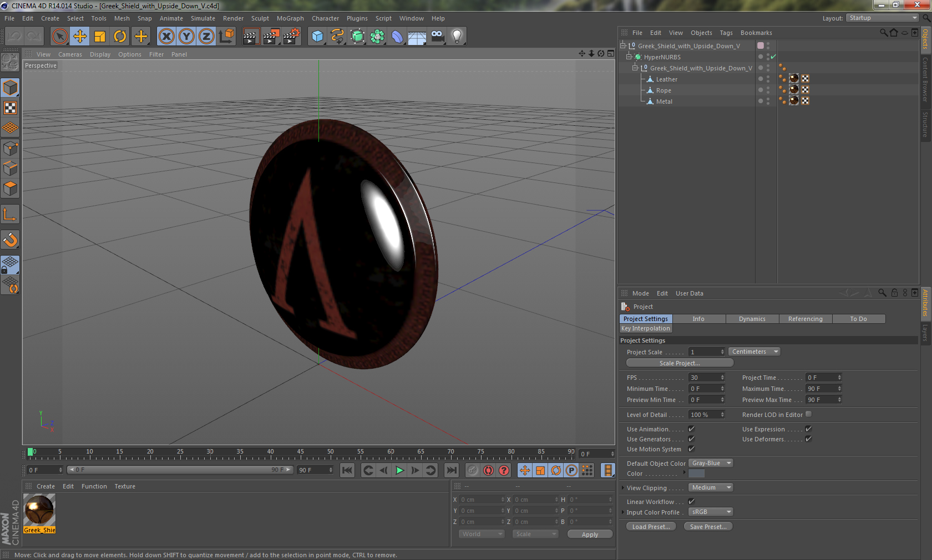
Task: Open the Scale mode dropdown
Action: coord(535,534)
